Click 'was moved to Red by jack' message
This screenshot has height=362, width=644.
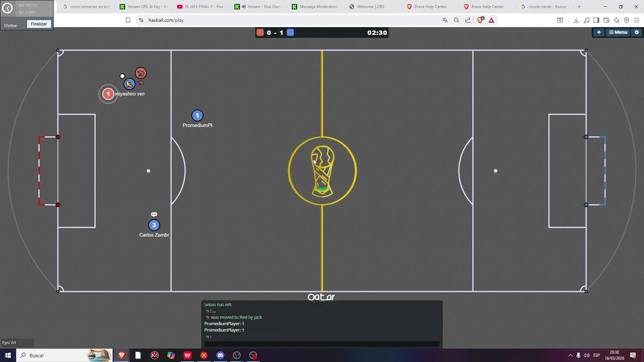click(236, 317)
